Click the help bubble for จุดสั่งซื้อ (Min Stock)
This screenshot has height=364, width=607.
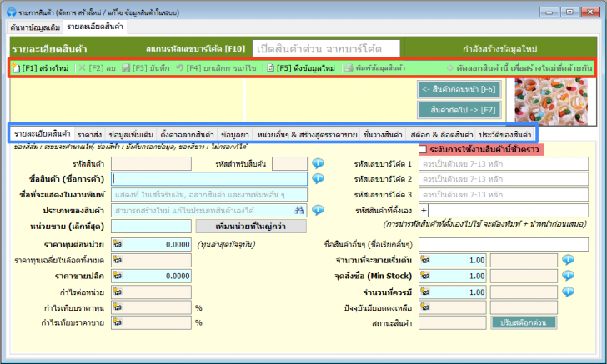coord(568,276)
